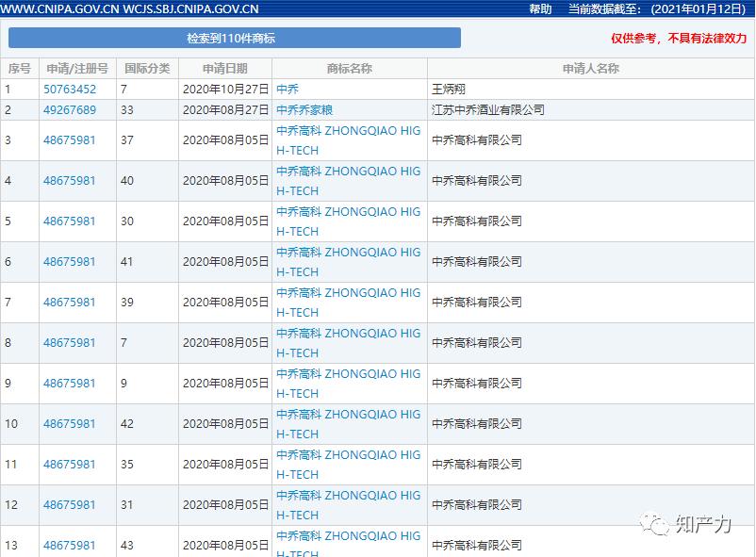
Task: Select class 31 cell in row 12
Action: click(x=147, y=505)
